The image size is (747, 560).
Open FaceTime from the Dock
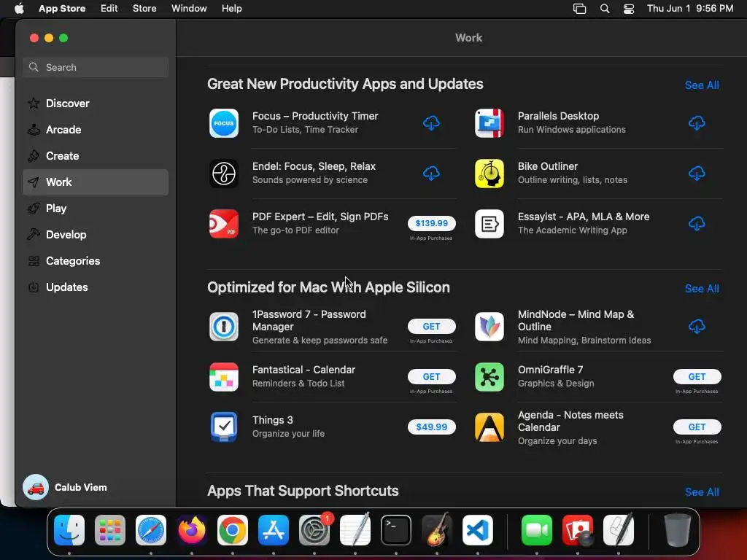[537, 530]
